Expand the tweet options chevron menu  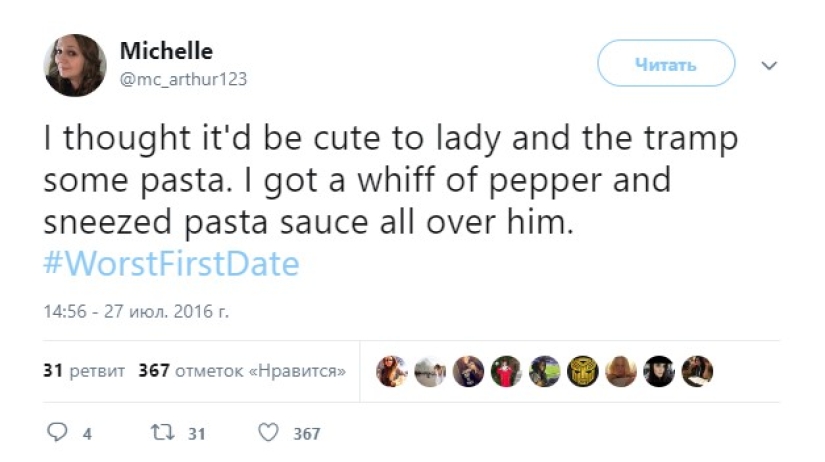click(x=769, y=65)
